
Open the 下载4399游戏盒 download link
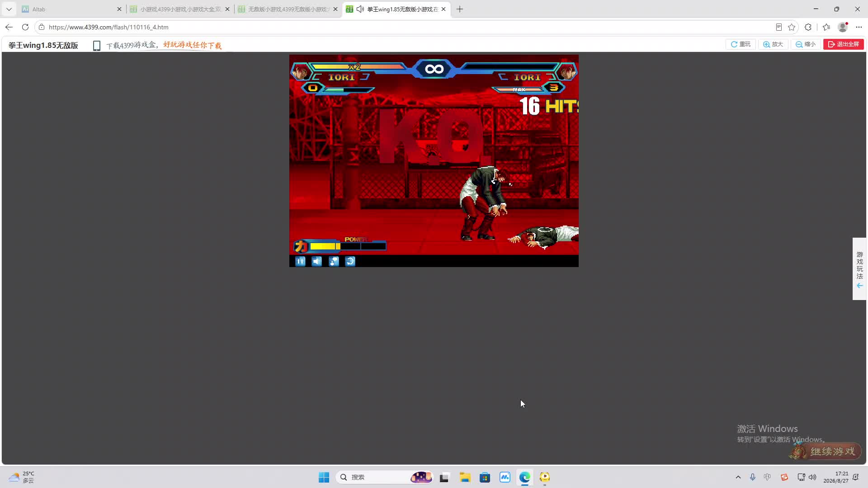tap(164, 45)
